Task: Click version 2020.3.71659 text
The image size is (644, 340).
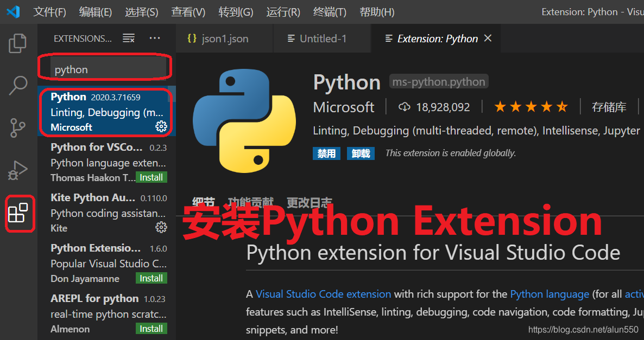Action: [116, 97]
